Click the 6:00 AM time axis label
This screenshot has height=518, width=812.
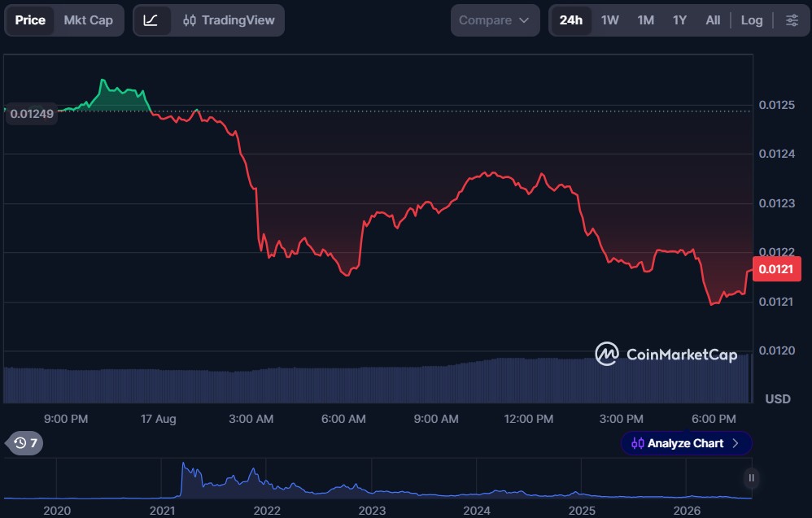pyautogui.click(x=343, y=419)
